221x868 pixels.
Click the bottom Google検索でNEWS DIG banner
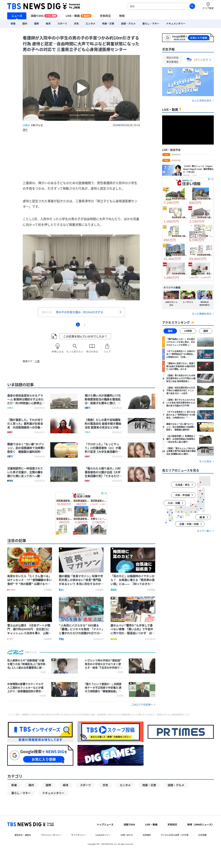coord(40,755)
